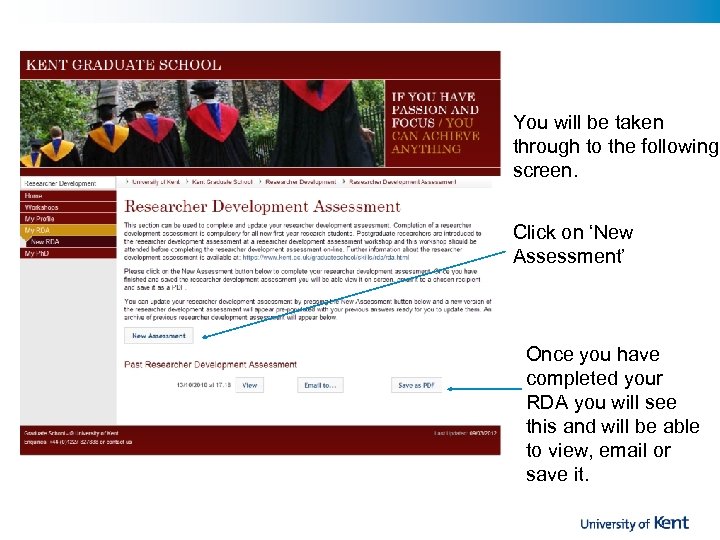
Task: Open New RDA sub-item
Action: (68, 242)
